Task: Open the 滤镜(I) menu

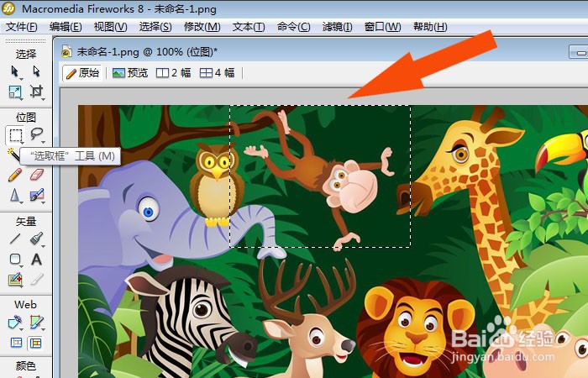Action: 337,27
